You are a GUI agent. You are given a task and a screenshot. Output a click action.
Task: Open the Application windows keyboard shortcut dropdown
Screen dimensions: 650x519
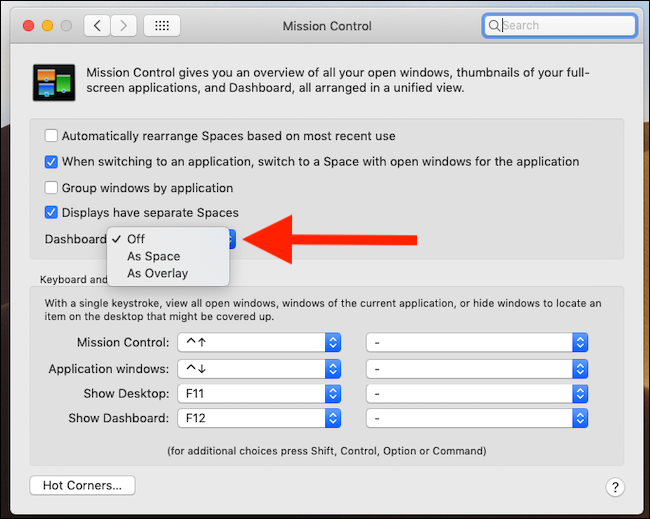259,369
